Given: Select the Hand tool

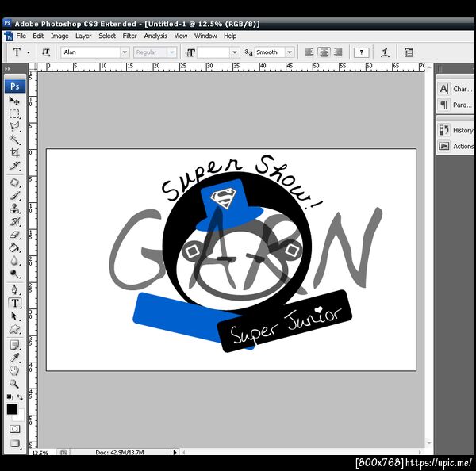Looking at the screenshot, I should pos(14,371).
